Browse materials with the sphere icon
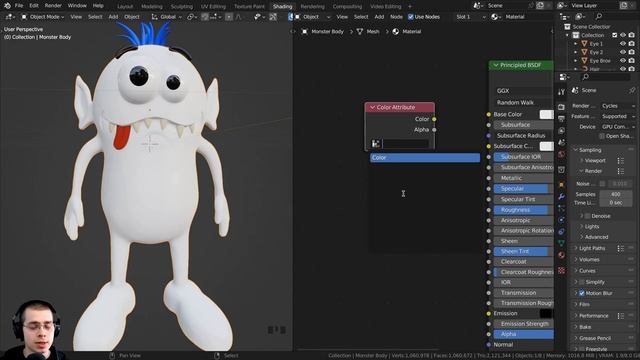The image size is (640, 360). point(496,17)
